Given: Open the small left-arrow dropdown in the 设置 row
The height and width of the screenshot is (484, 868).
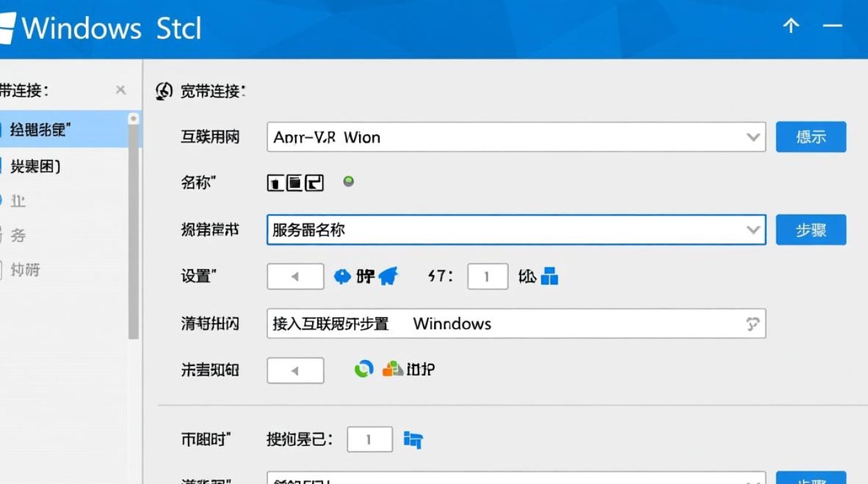Looking at the screenshot, I should pos(295,276).
